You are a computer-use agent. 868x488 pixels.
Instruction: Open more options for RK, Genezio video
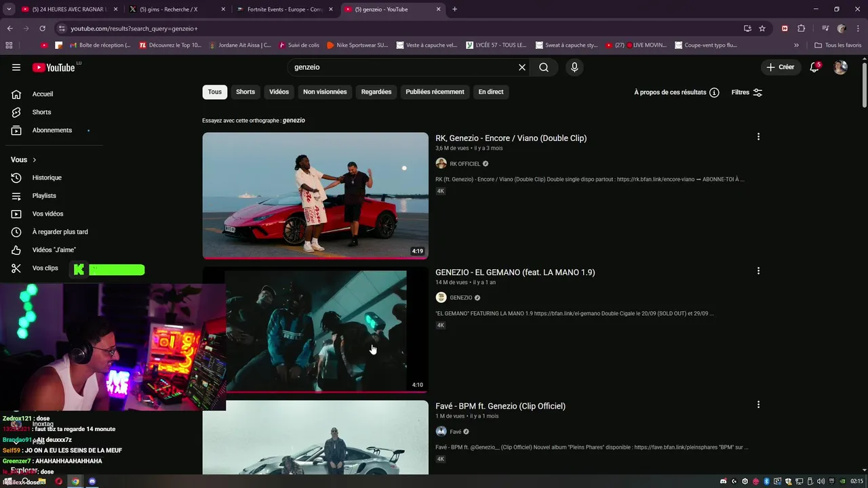[x=758, y=137]
